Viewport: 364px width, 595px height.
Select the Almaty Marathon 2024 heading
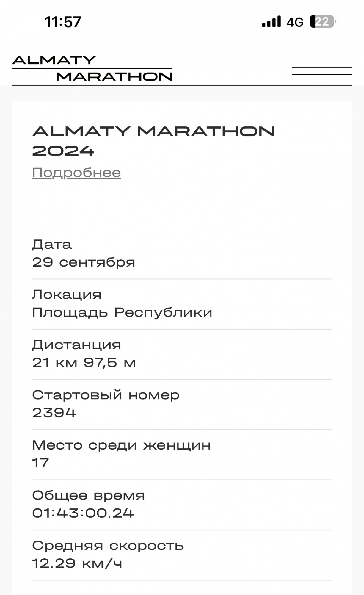point(153,141)
